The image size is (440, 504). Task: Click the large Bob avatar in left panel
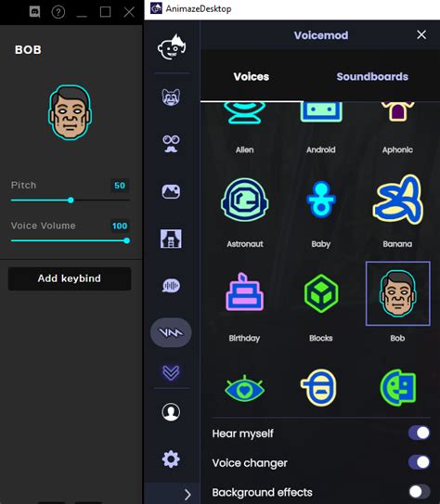[70, 112]
